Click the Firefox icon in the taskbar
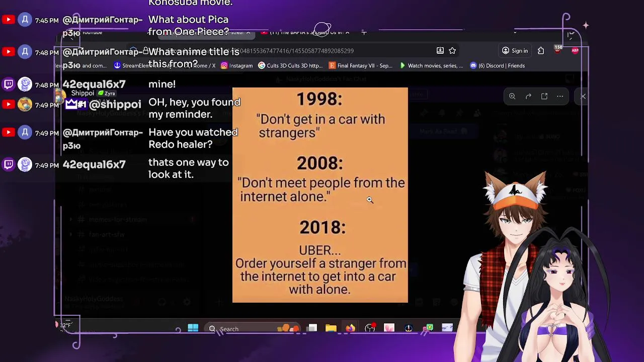This screenshot has width=644, height=362. pos(350,329)
